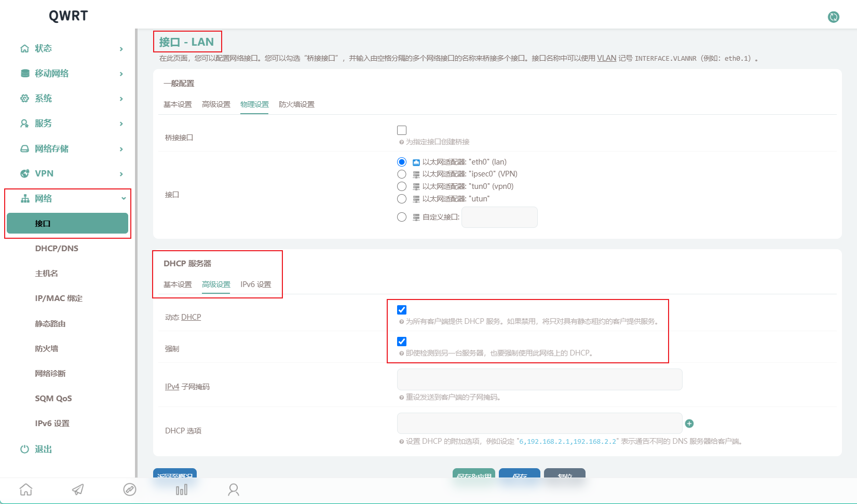The image size is (857, 504).
Task: Click the utun adapter icon
Action: coord(416,199)
